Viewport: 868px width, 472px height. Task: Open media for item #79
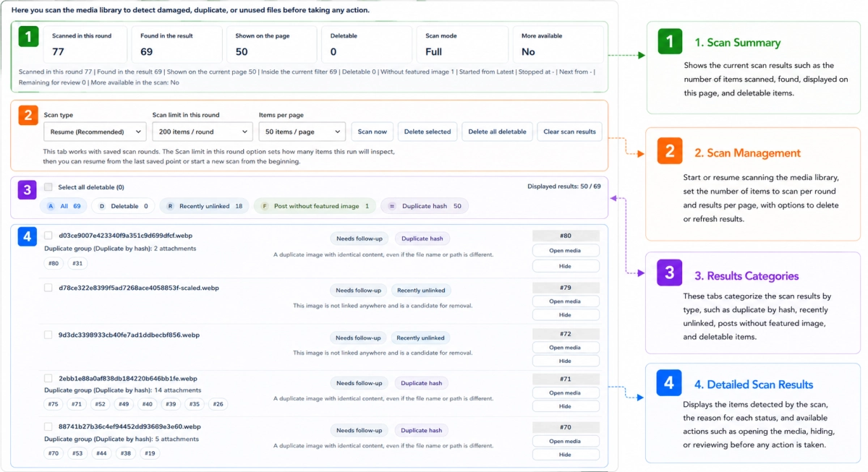click(566, 301)
